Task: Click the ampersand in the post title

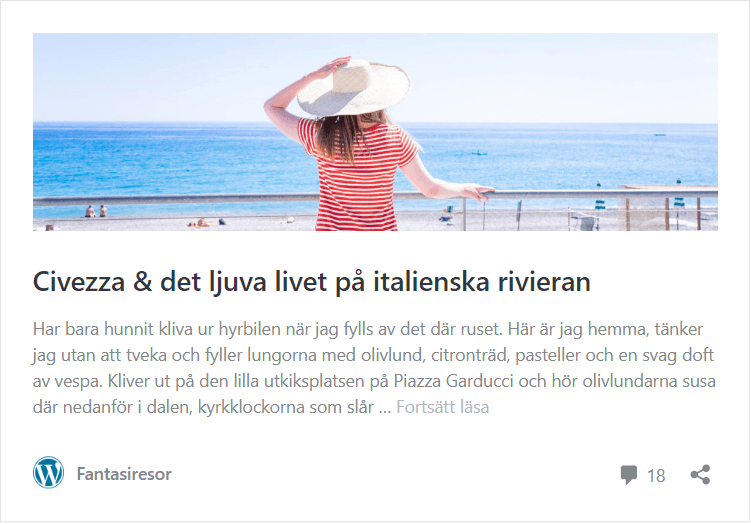Action: 142,282
